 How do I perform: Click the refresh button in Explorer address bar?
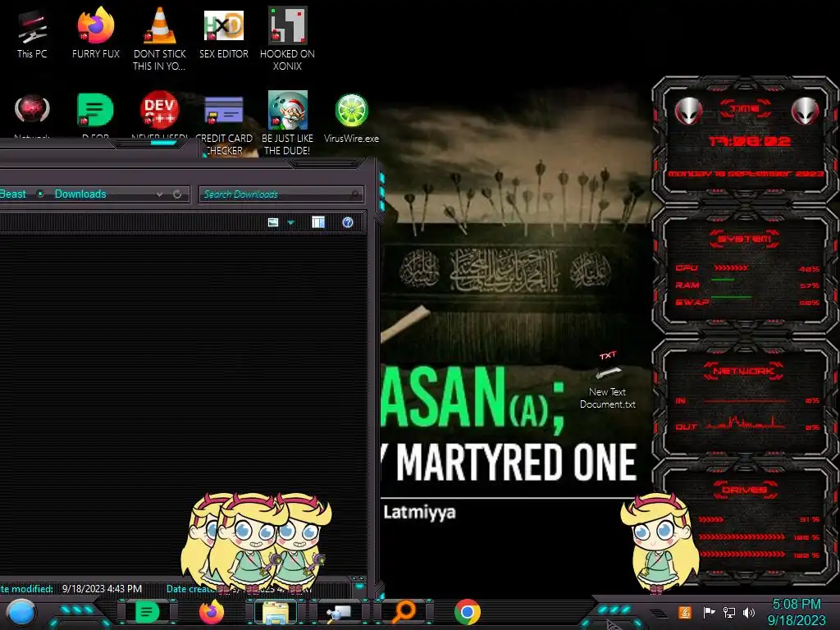click(x=177, y=194)
